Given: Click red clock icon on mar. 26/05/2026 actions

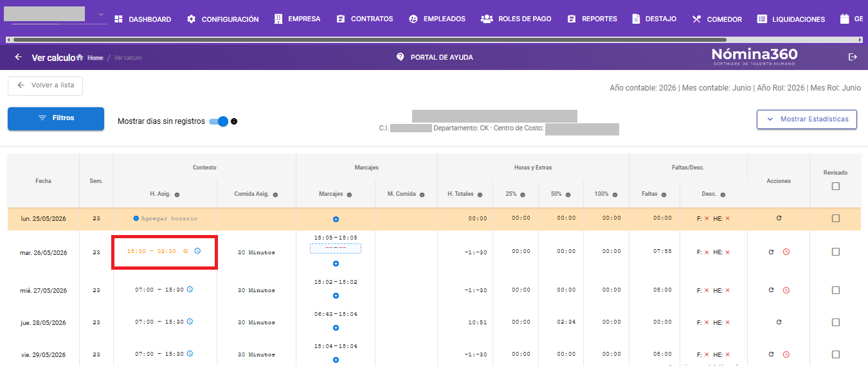Looking at the screenshot, I should coord(786,252).
